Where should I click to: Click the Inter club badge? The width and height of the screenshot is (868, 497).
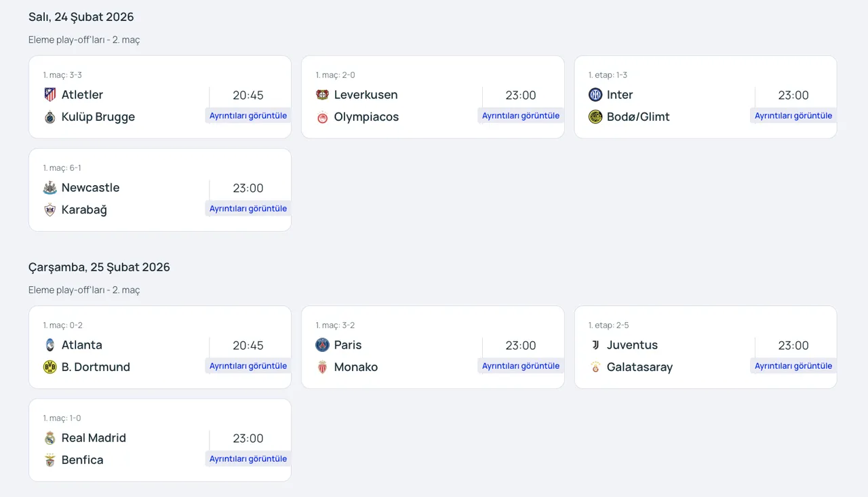[x=595, y=95]
